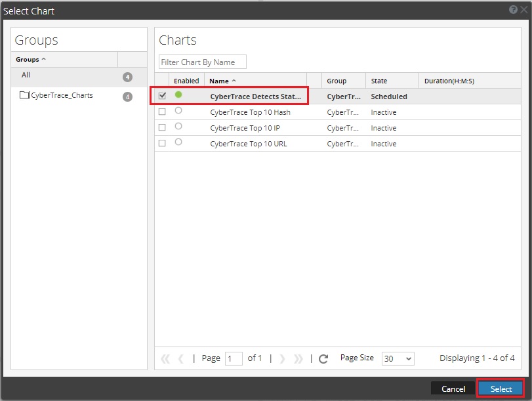This screenshot has width=532, height=401.
Task: Click the next page arrow
Action: click(x=281, y=358)
